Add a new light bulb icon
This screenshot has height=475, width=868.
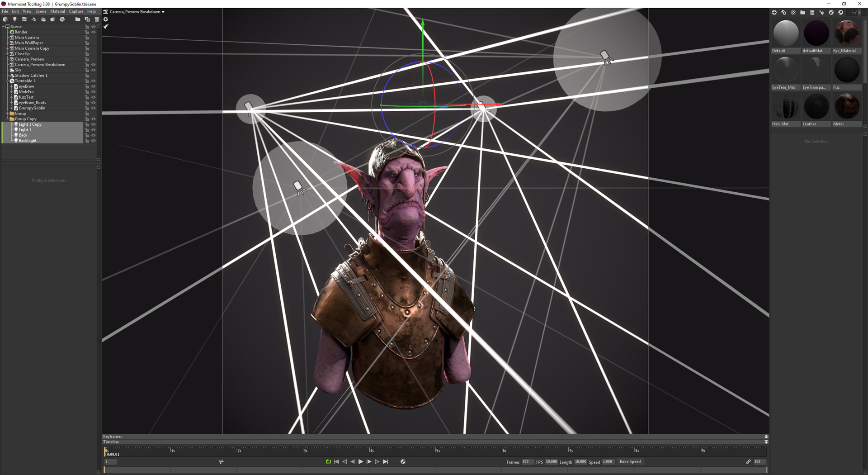click(x=15, y=19)
